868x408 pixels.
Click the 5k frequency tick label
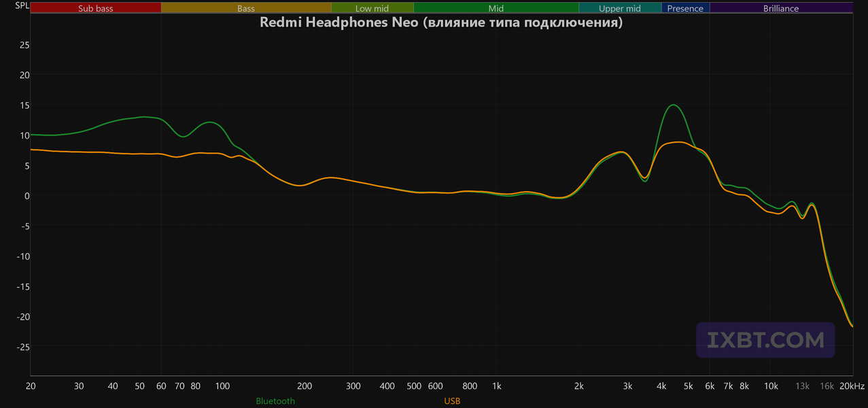pos(688,386)
